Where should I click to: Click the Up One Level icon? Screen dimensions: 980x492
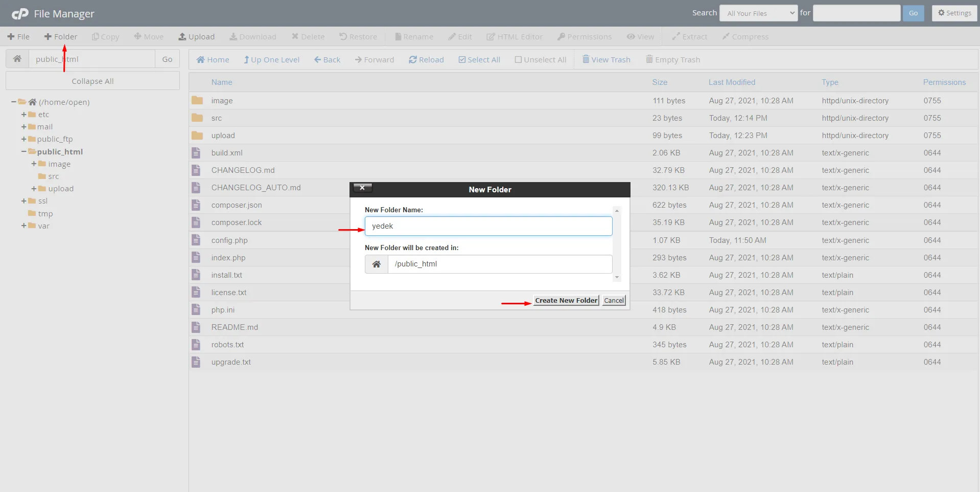click(246, 60)
